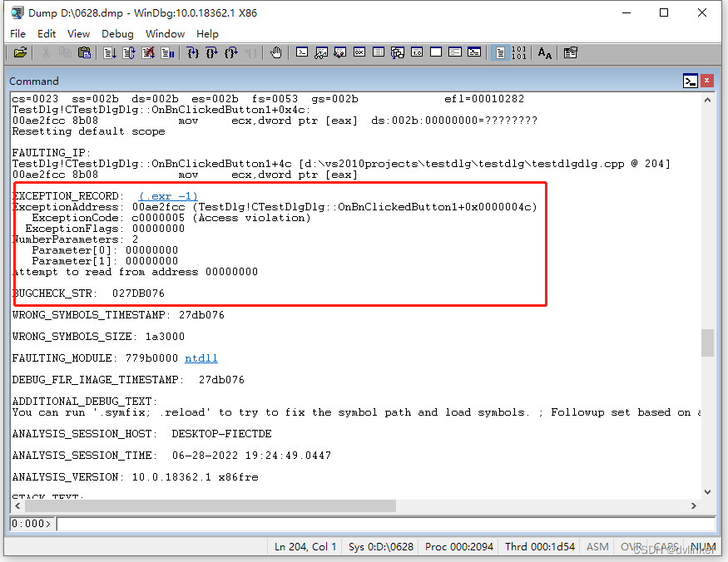Click the horizontal scrollbar thumb
The height and width of the screenshot is (562, 728).
[x=210, y=505]
